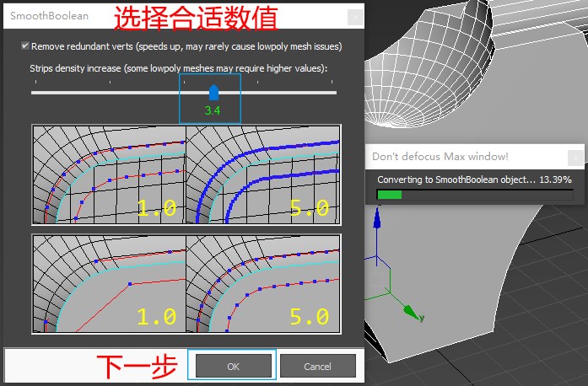Click the Strips density increase label

pos(178,67)
